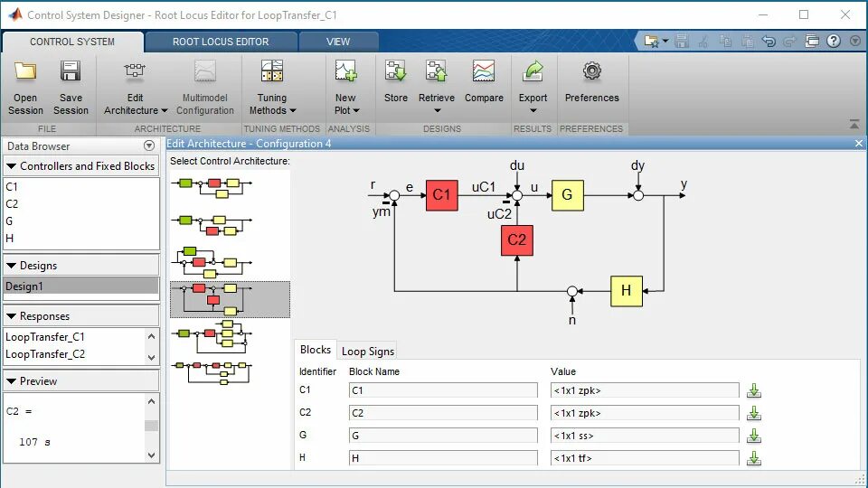Open the Data Browser options menu

click(149, 146)
